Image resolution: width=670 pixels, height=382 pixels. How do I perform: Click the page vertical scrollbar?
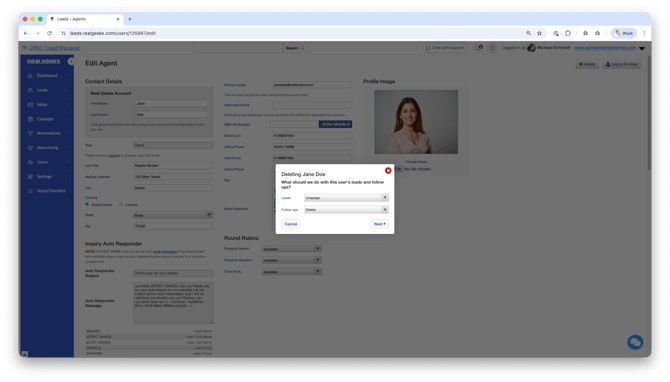click(649, 113)
